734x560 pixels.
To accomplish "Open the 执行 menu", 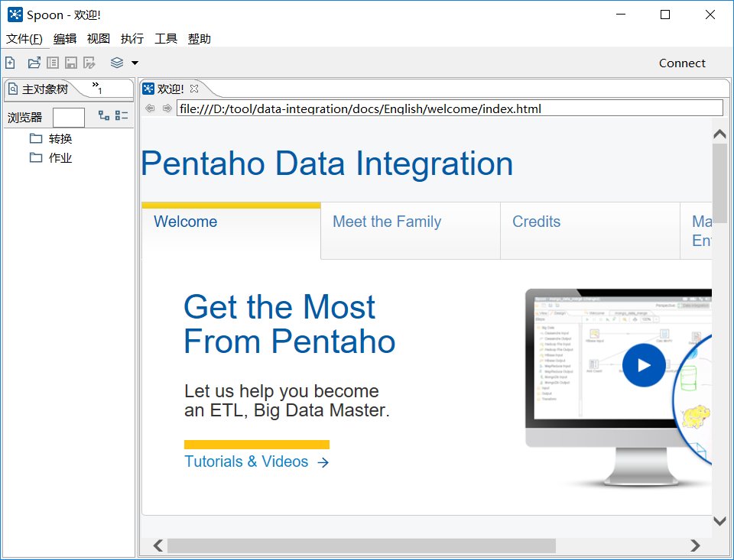I will tap(132, 39).
